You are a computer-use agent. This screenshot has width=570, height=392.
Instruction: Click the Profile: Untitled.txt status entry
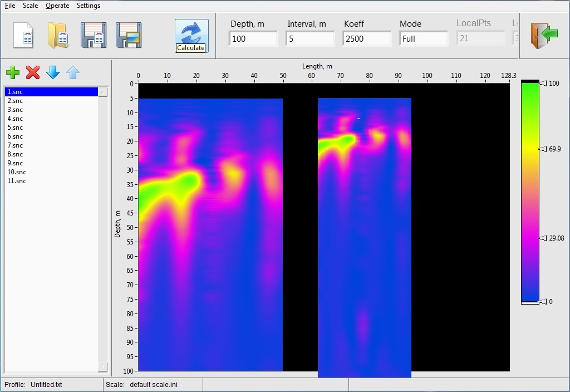[x=33, y=385]
